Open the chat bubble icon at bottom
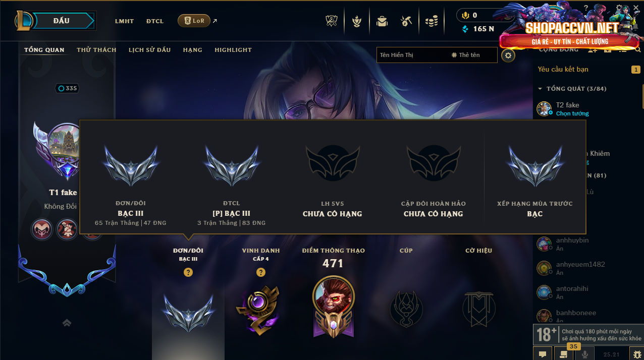644x360 pixels. pos(543,354)
